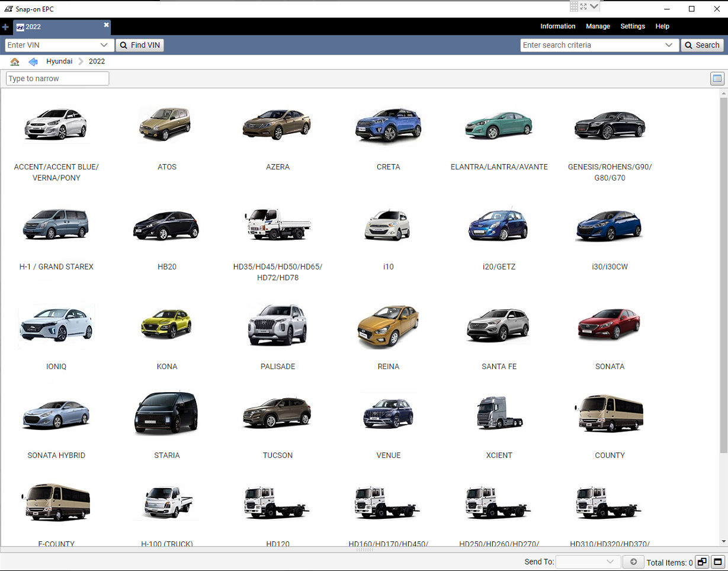Click the 2022 breadcrumb entry
Image resolution: width=728 pixels, height=571 pixels.
click(x=97, y=62)
